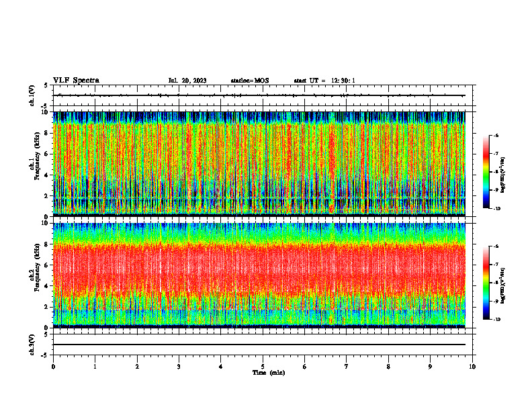Click the "-8" label on ch.1 colorbar

click(x=496, y=172)
